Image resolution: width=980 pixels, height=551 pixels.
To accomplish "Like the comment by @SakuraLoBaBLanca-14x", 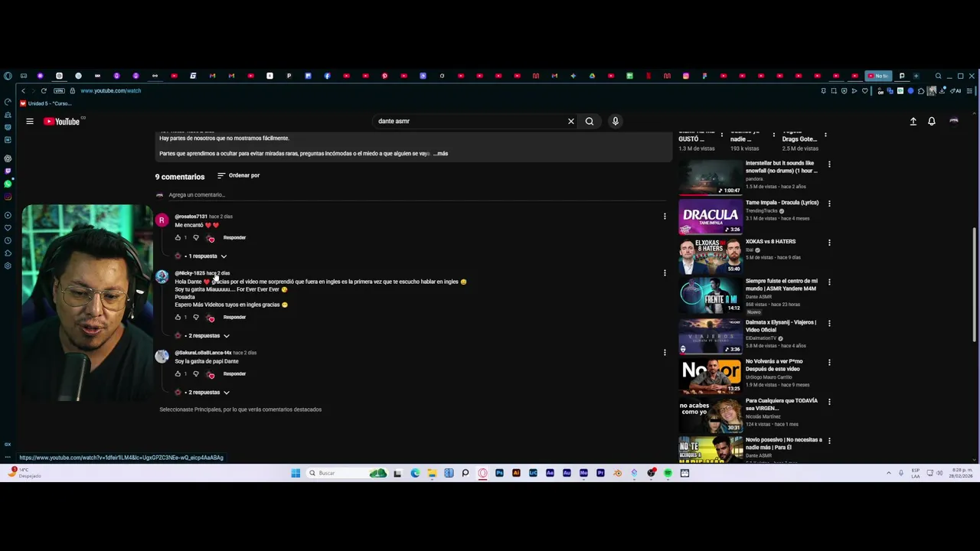I will (178, 373).
